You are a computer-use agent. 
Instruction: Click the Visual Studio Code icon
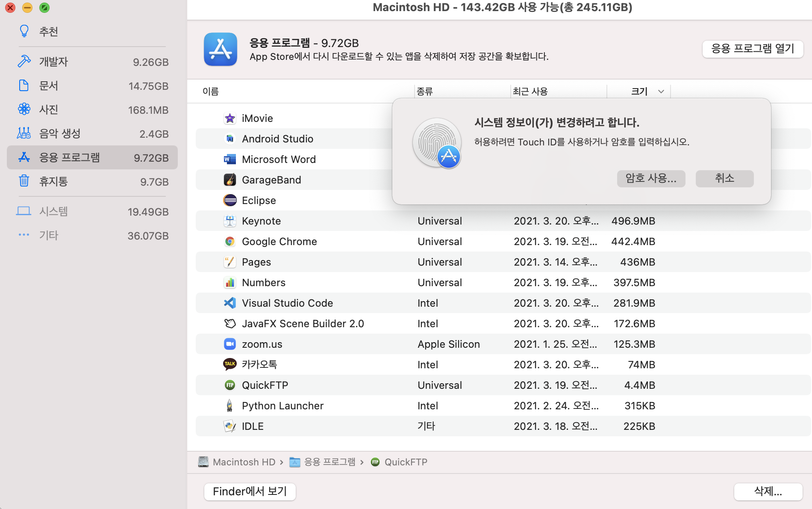coord(230,303)
